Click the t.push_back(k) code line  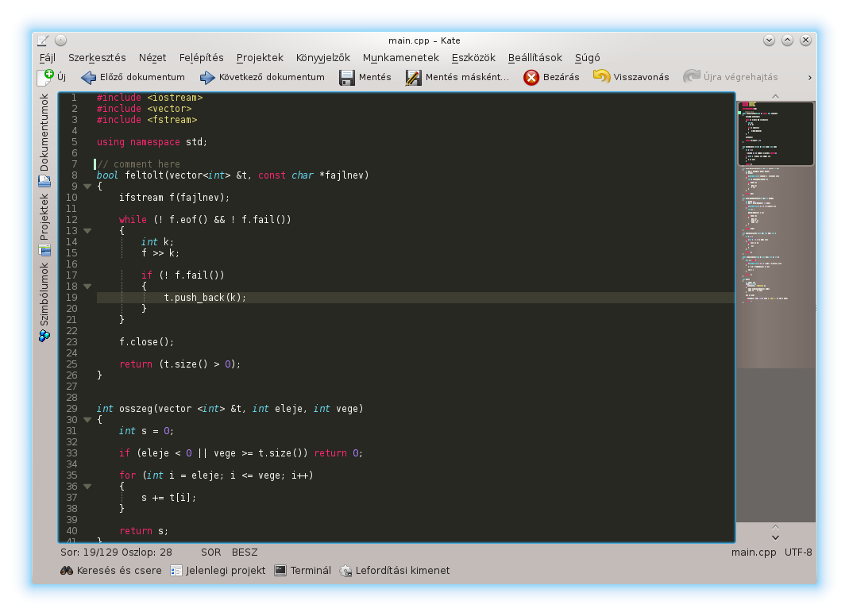click(x=205, y=297)
